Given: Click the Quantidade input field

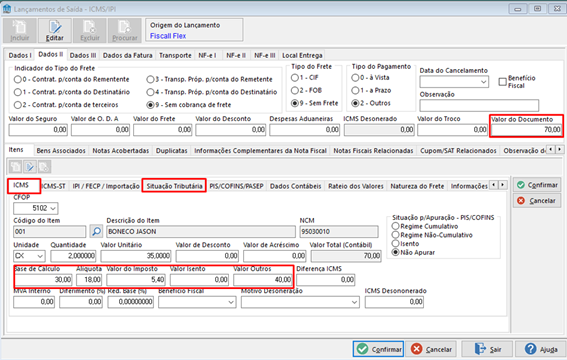Looking at the screenshot, I should (73, 256).
